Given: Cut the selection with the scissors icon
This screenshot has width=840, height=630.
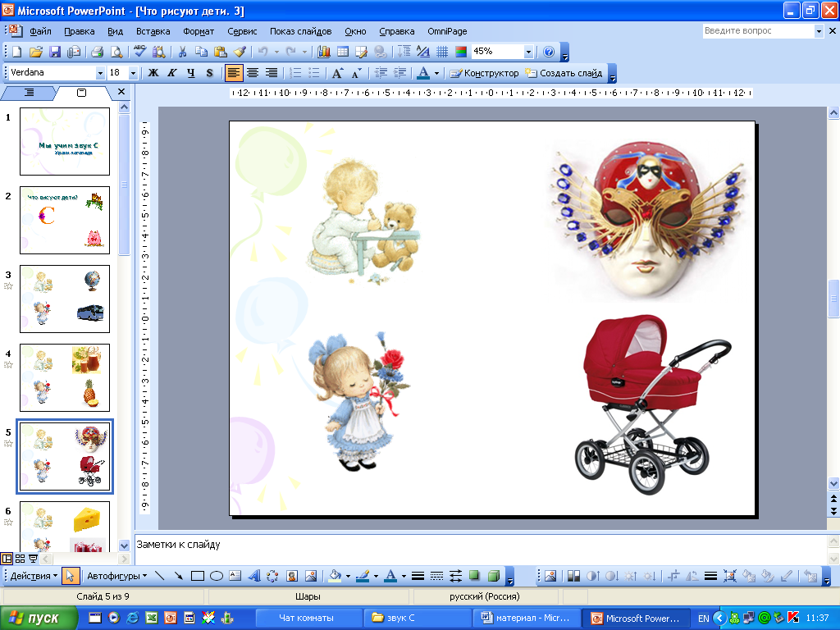Looking at the screenshot, I should [x=182, y=52].
